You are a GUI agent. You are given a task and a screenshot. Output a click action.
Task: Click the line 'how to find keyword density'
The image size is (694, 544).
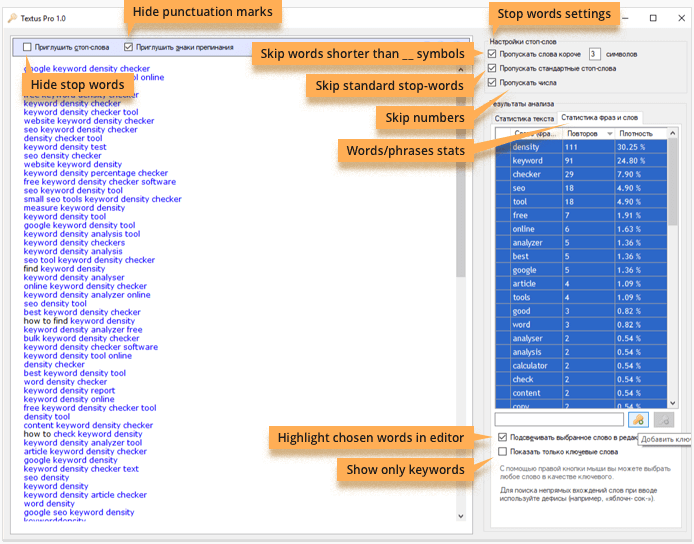pos(79,321)
